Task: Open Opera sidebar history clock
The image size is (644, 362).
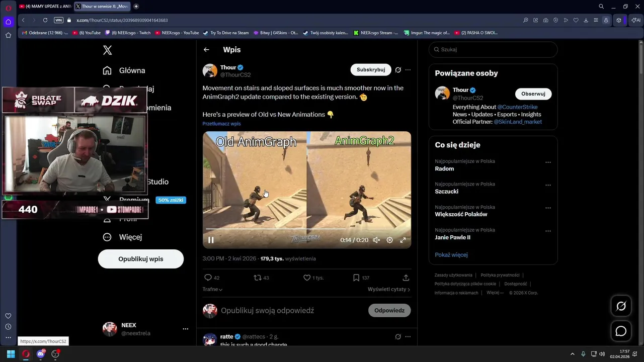Action: 8,327
